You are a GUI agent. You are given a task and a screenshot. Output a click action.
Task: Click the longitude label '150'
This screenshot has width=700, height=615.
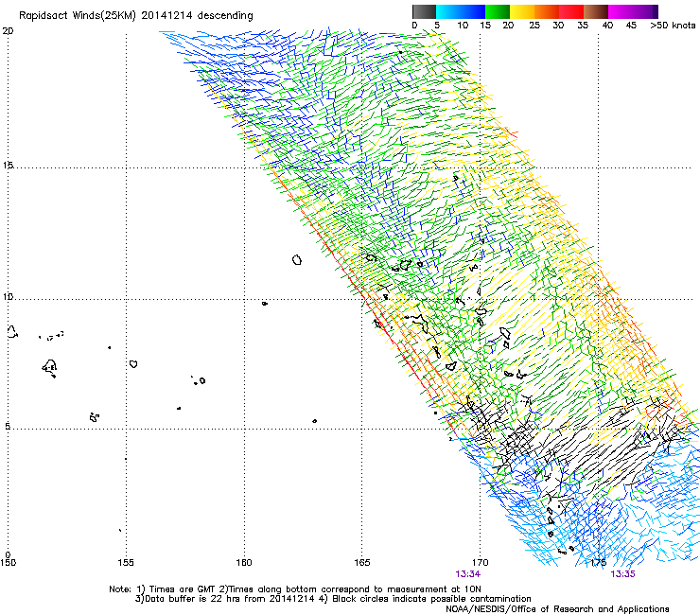(x=8, y=562)
